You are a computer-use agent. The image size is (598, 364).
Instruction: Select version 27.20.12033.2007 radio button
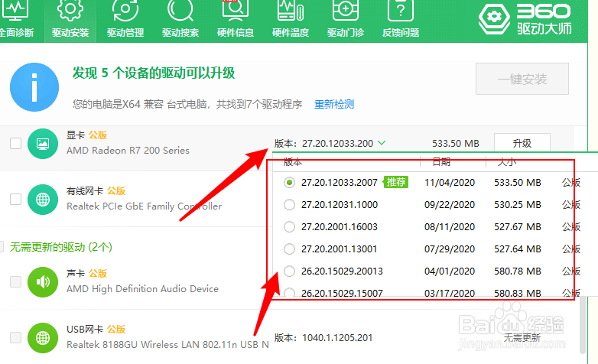tap(290, 183)
